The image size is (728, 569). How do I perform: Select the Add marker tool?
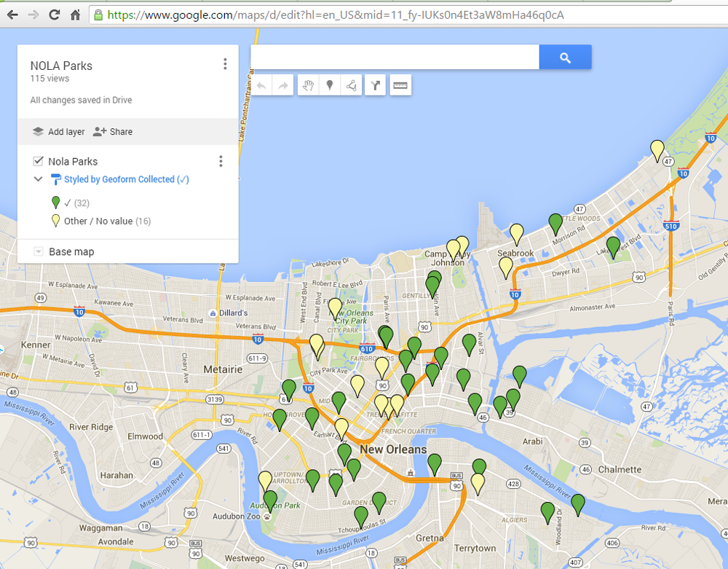[x=330, y=85]
